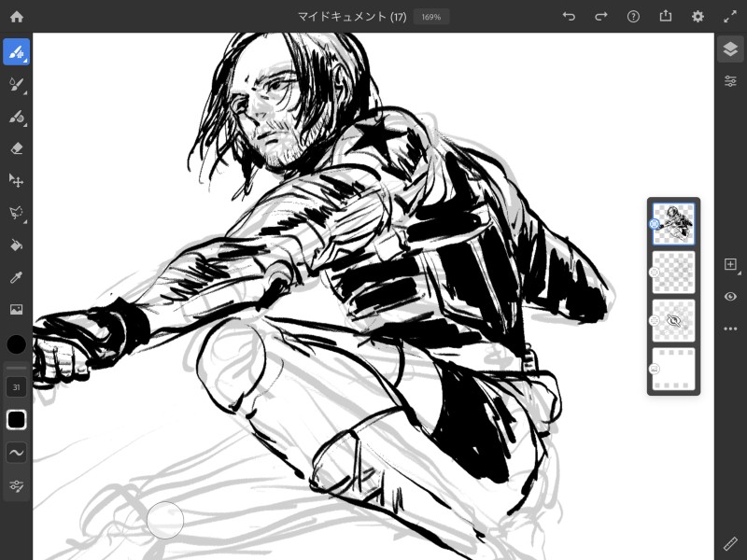
Task: Tap the pixel-layer badge on the top layer
Action: [x=655, y=224]
